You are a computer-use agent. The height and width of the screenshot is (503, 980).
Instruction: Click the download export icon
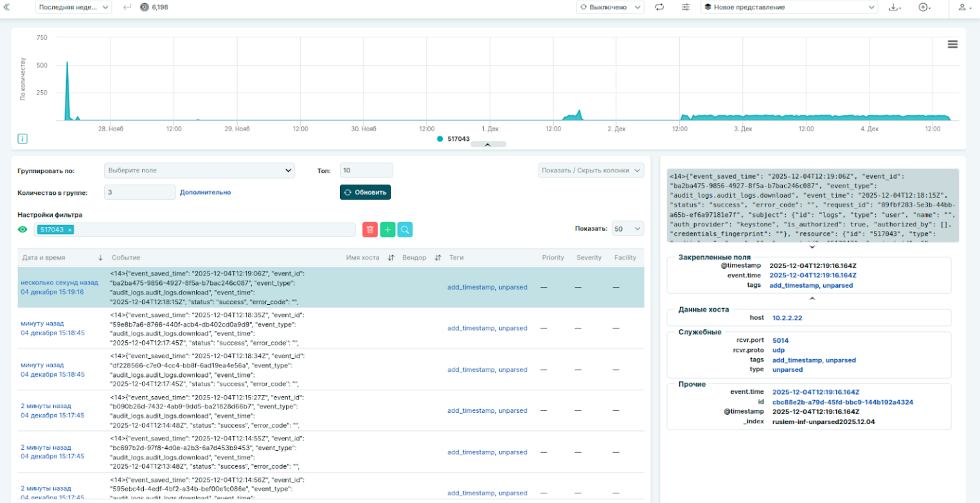point(894,7)
